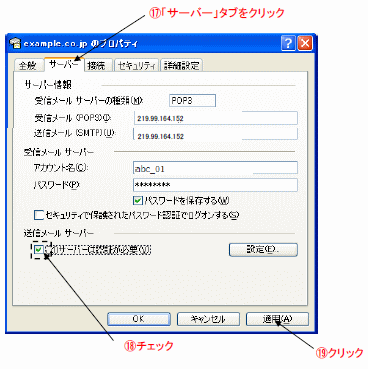
Task: Click the キャンセル button
Action: tap(208, 319)
